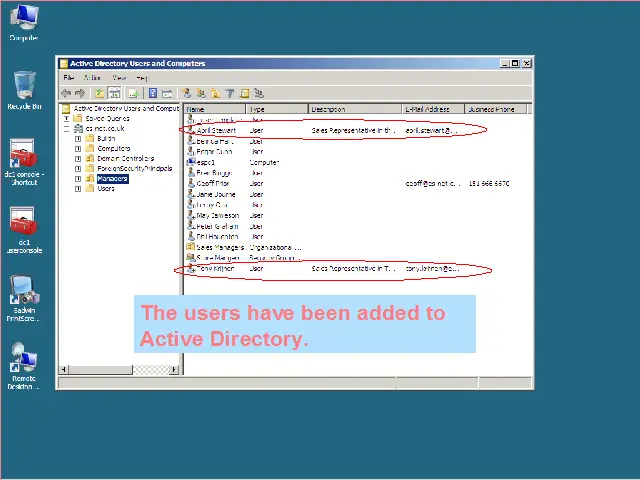
Task: Sort the list by the Name column header
Action: tap(215, 109)
